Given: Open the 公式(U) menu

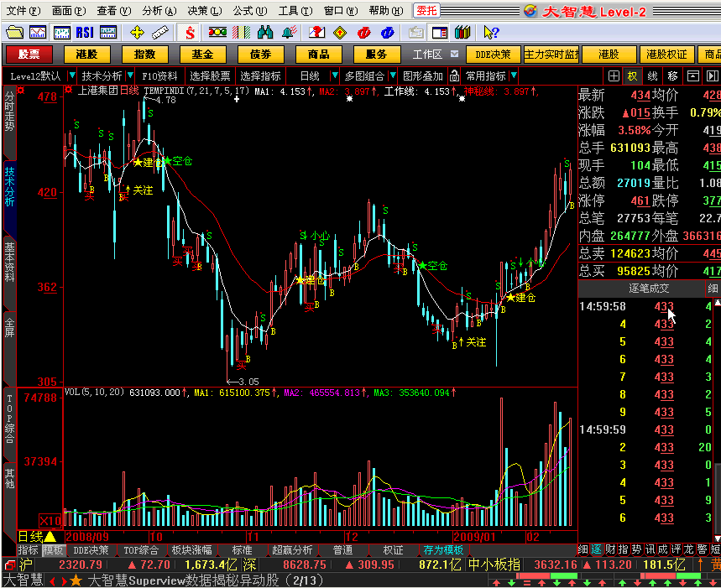Looking at the screenshot, I should [249, 10].
